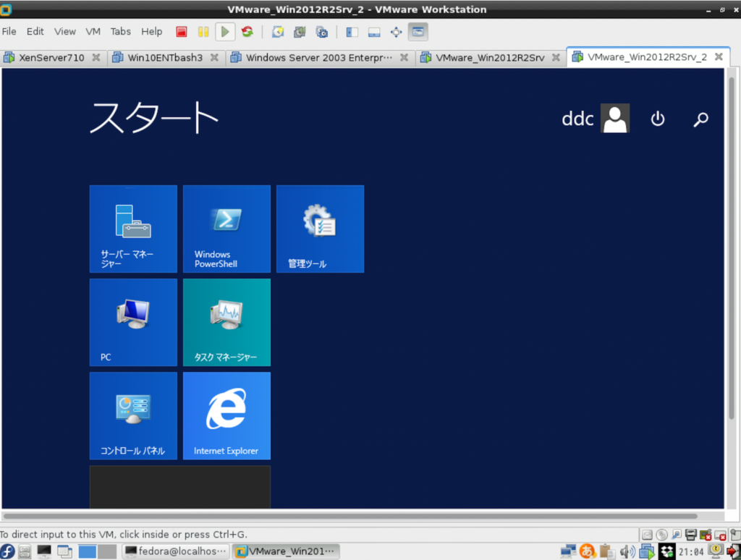Toggle the library sidebar panel icon
The width and height of the screenshot is (741, 560).
pos(352,32)
